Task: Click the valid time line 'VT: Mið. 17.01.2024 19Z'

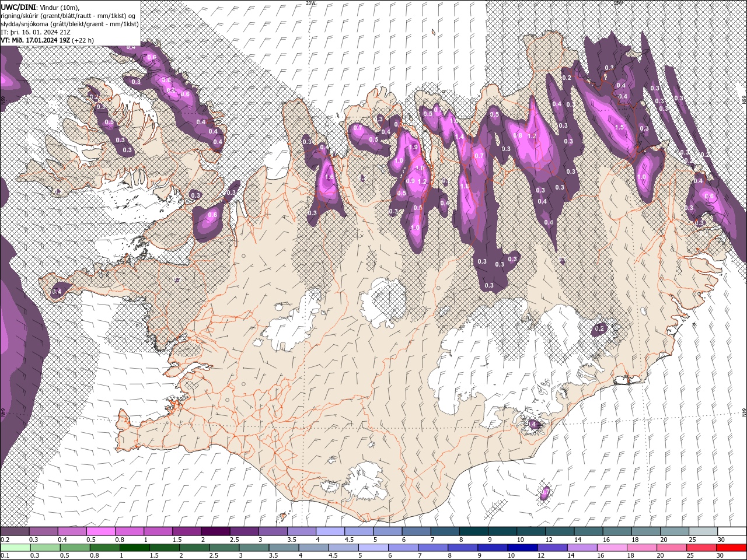Action: click(x=36, y=40)
